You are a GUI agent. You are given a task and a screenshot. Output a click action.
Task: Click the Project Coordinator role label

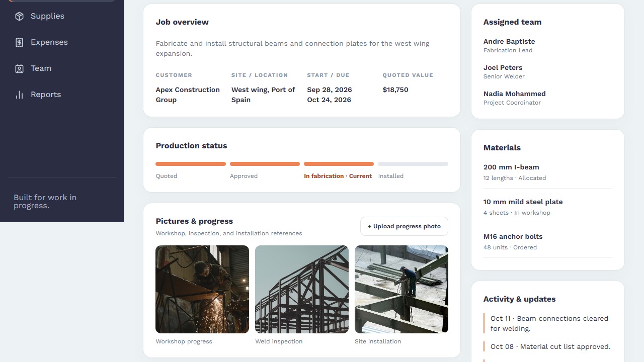coord(512,103)
